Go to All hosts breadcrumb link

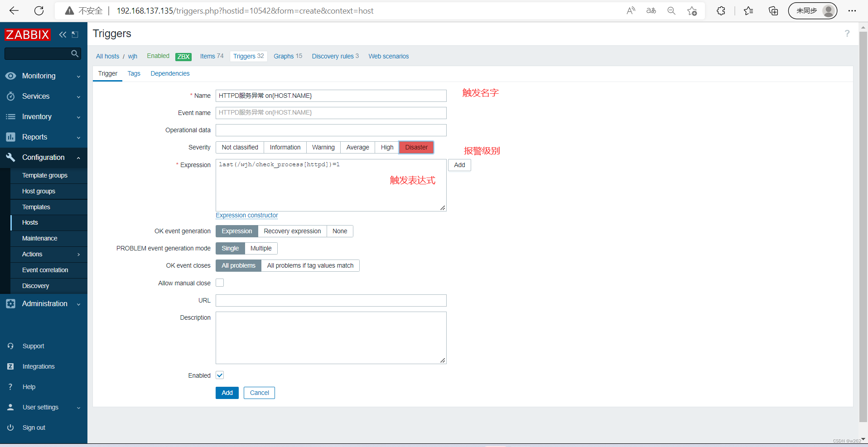[x=107, y=56]
